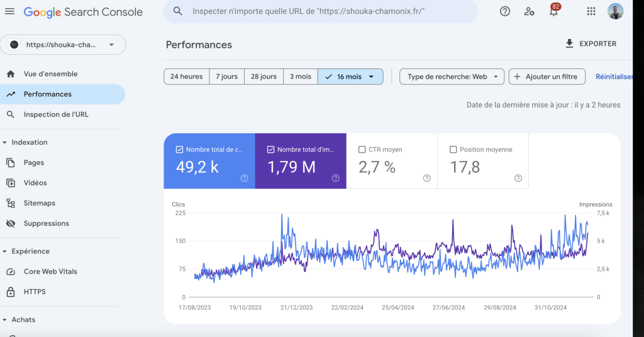Screen dimensions: 644x337
Task: Click the help question mark icon in header
Action: (505, 11)
